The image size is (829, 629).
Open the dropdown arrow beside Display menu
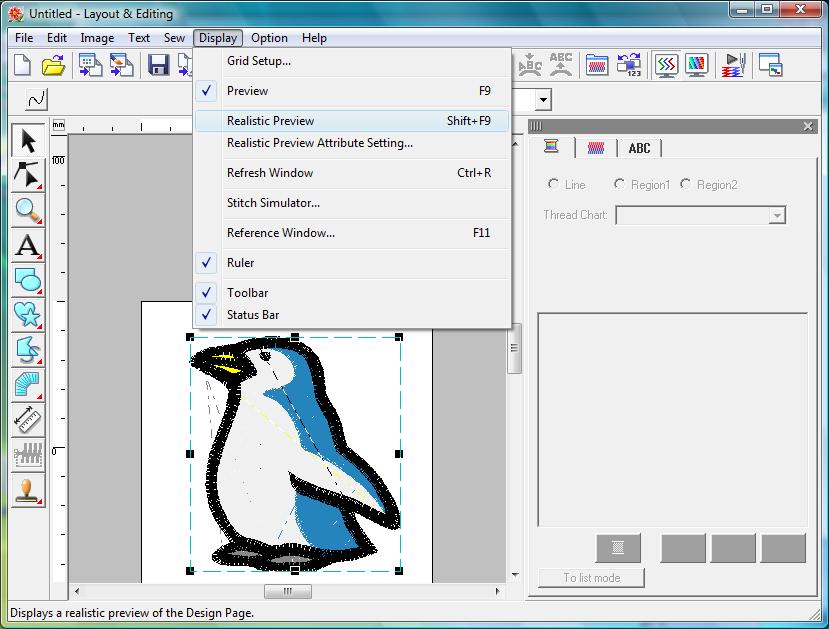click(543, 99)
